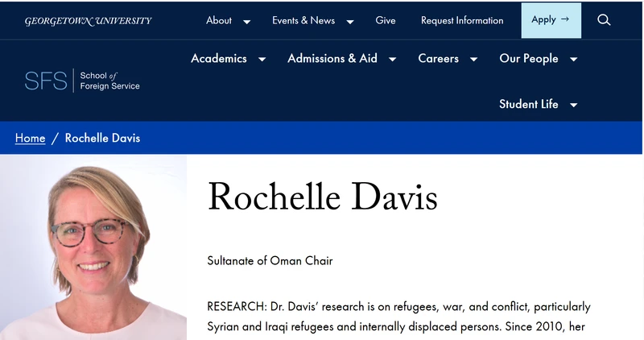644x340 pixels.
Task: Expand the Careers dropdown arrow
Action: click(473, 60)
